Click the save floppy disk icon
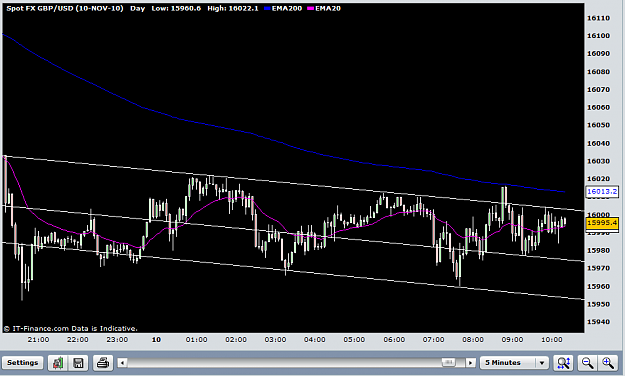The height and width of the screenshot is (376, 625). [x=78, y=362]
